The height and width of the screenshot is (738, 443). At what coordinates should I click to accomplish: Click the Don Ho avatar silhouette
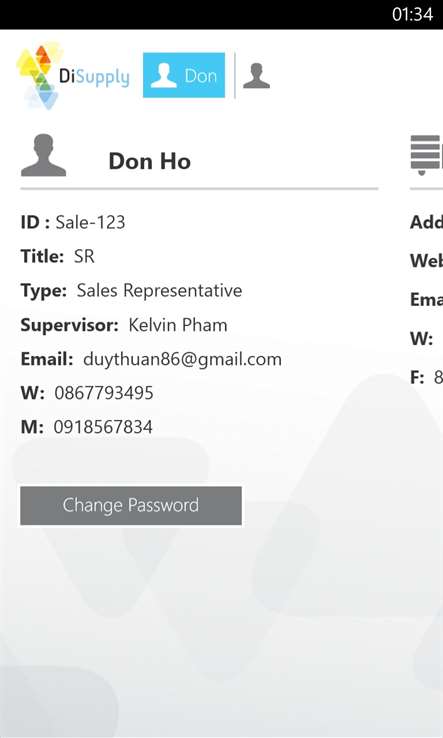(x=43, y=155)
